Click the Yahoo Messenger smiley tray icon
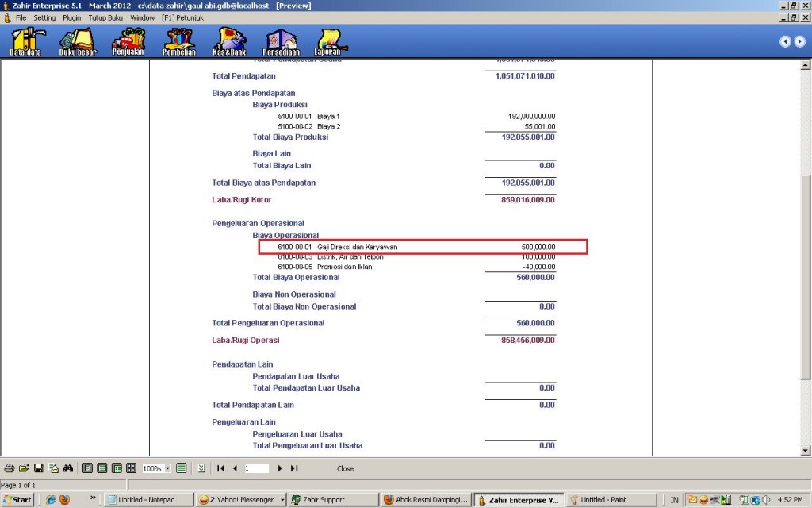This screenshot has height=508, width=812. pos(703,500)
